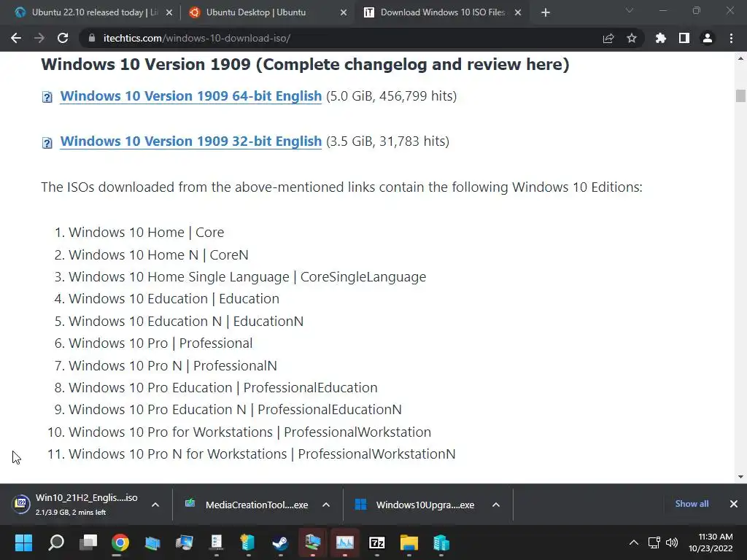The height and width of the screenshot is (560, 747).
Task: Click the Windows 10 Version 1909 heading
Action: (305, 64)
